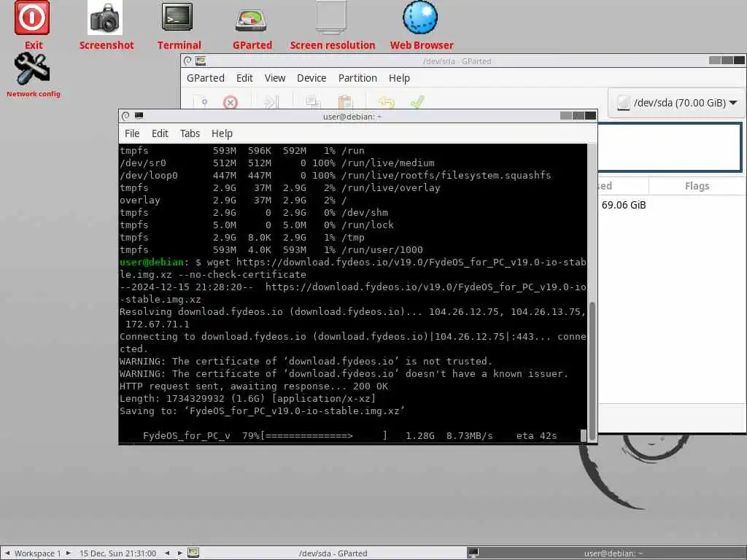Click the green 'user@debian' prompt text
Screen dimensions: 747x560
(152, 262)
